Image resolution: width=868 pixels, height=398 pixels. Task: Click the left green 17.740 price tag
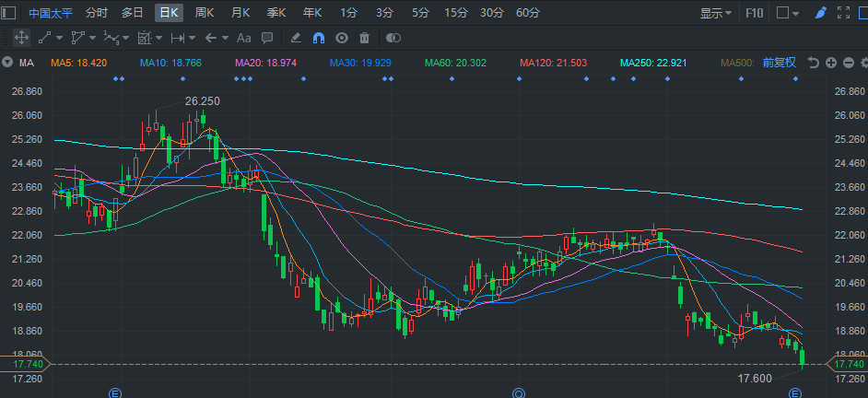(x=25, y=364)
